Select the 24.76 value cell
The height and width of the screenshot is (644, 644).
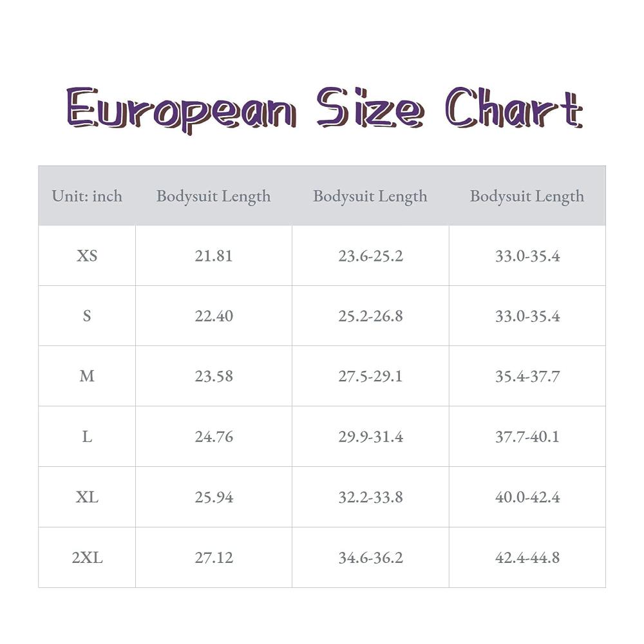coord(214,436)
